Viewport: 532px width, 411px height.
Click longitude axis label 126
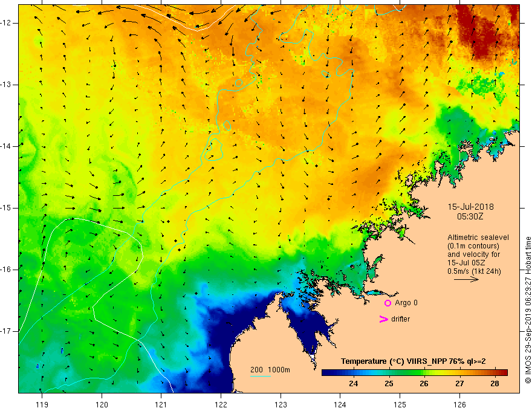[459, 404]
